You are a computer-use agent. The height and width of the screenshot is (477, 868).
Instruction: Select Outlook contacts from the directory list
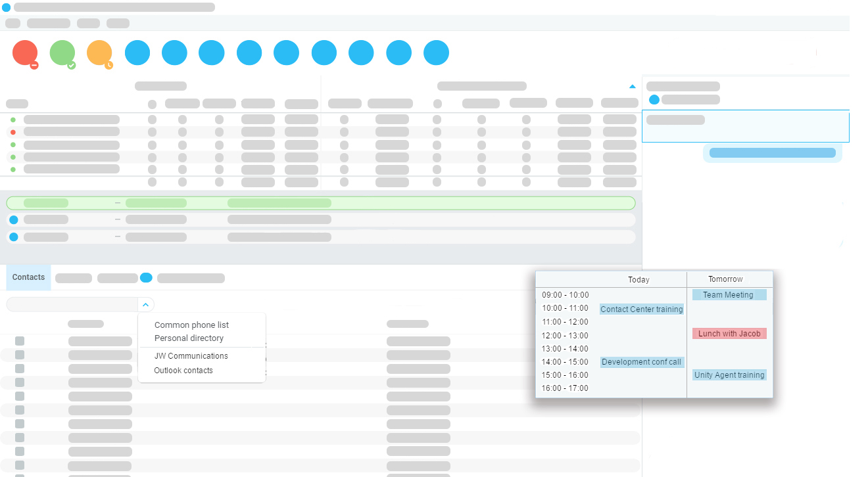pos(183,371)
